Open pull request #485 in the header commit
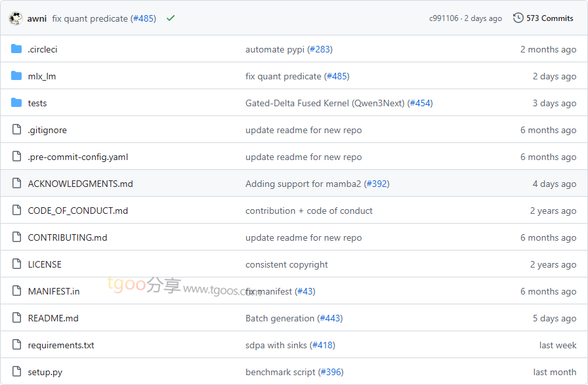 click(x=143, y=18)
